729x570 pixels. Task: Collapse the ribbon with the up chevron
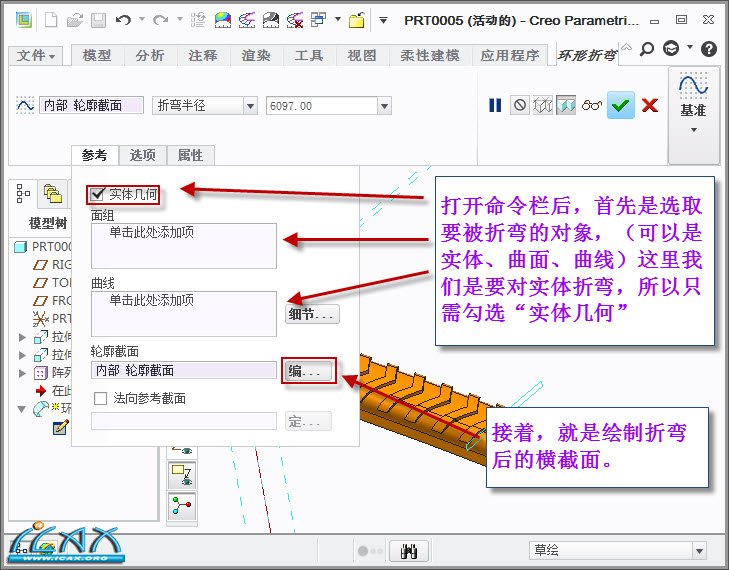[x=627, y=46]
